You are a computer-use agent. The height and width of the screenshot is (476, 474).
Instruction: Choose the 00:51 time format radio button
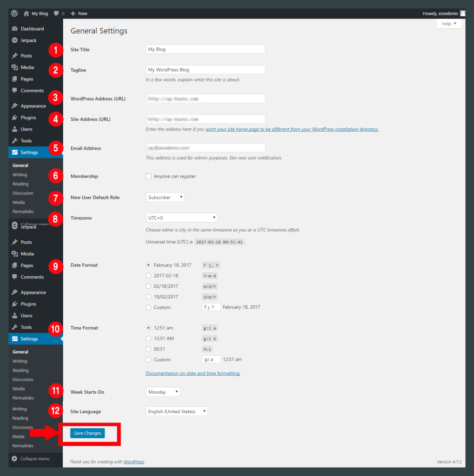click(x=149, y=349)
